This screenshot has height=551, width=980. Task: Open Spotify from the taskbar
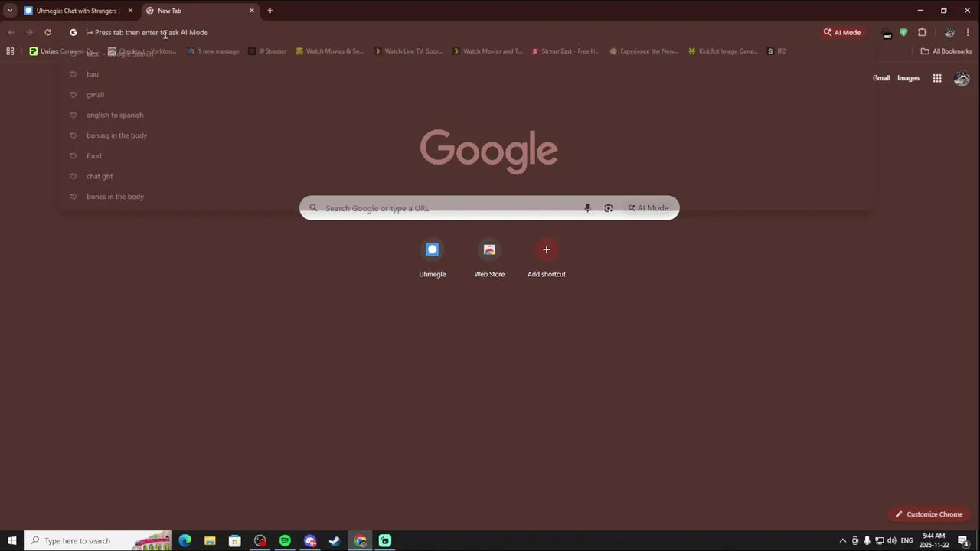coord(285,540)
